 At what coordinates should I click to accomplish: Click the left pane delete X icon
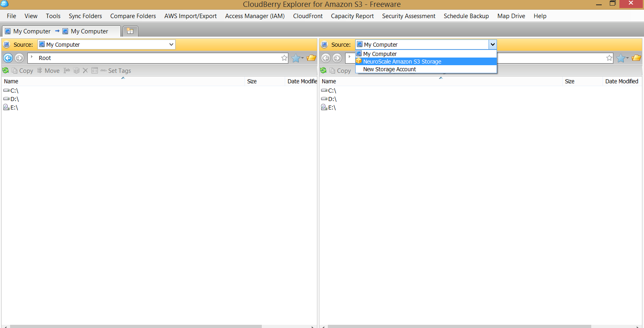point(85,70)
